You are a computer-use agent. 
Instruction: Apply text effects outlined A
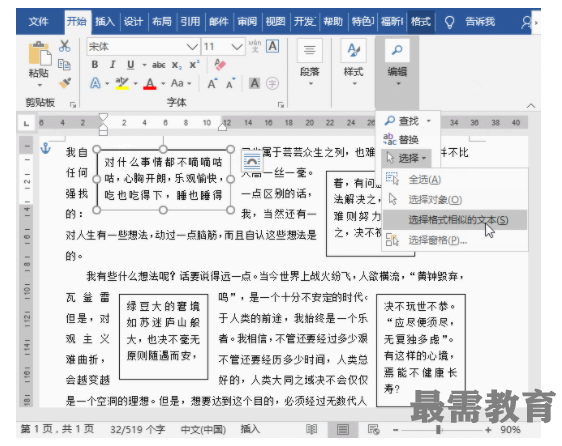tap(95, 83)
